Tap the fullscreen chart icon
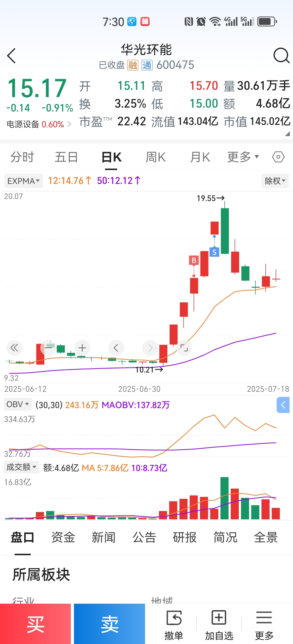The height and width of the screenshot is (644, 293). pos(184,348)
